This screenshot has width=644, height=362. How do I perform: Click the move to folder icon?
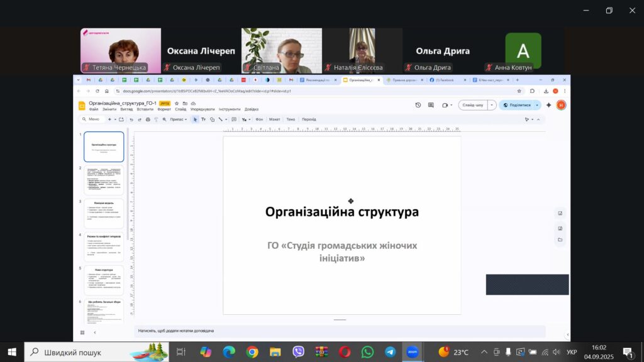pos(185,104)
